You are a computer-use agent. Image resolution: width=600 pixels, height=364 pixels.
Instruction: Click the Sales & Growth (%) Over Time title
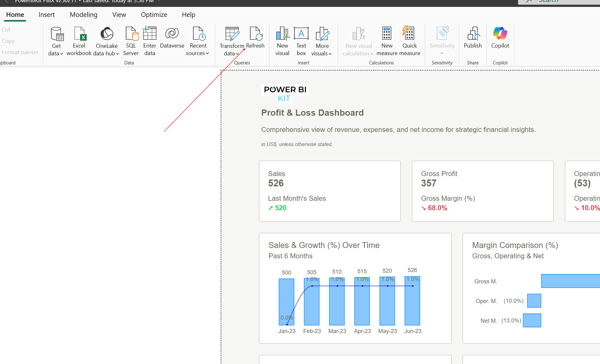(324, 245)
